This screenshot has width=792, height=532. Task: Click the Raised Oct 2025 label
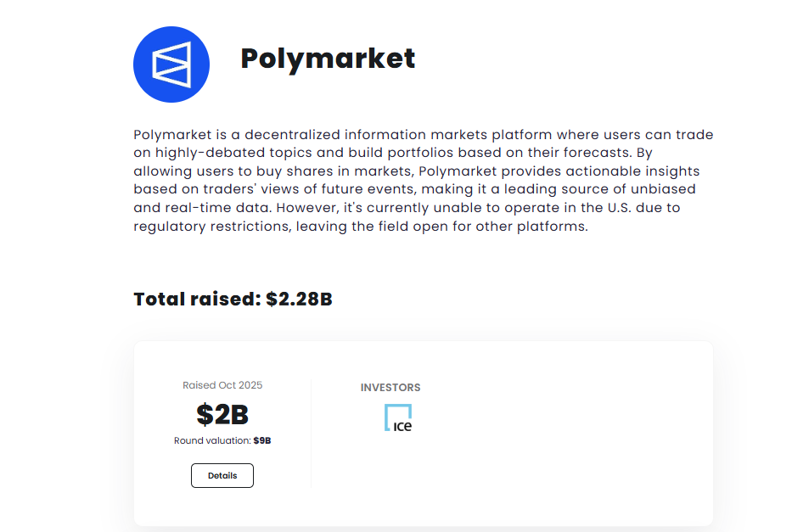click(x=222, y=385)
